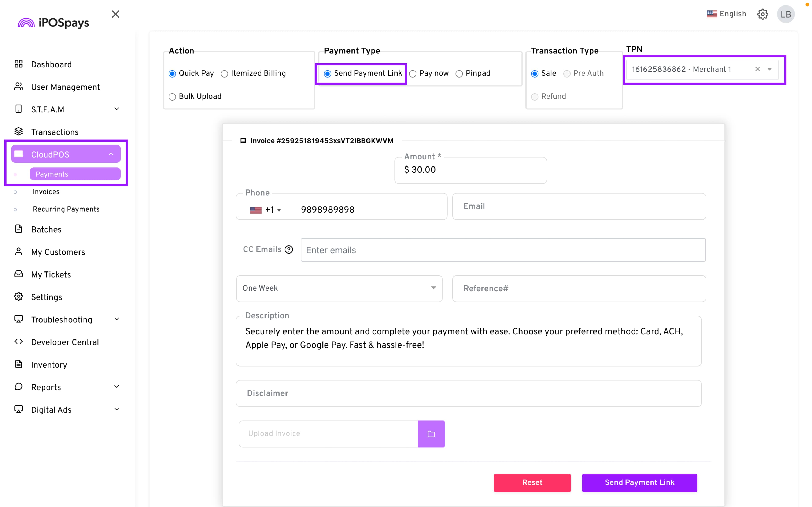Select the Itemized Billing radio option
812x507 pixels.
pyautogui.click(x=225, y=74)
